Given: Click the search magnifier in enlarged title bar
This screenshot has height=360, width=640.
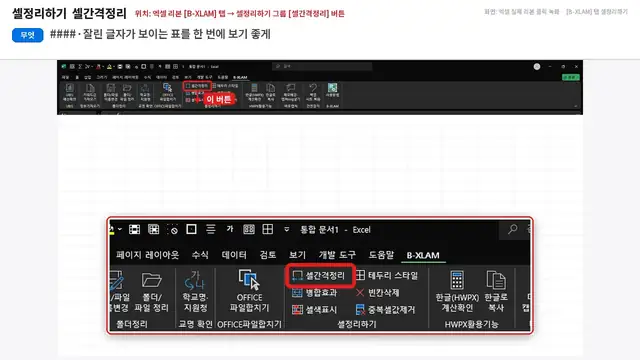Looking at the screenshot, I should (x=513, y=229).
